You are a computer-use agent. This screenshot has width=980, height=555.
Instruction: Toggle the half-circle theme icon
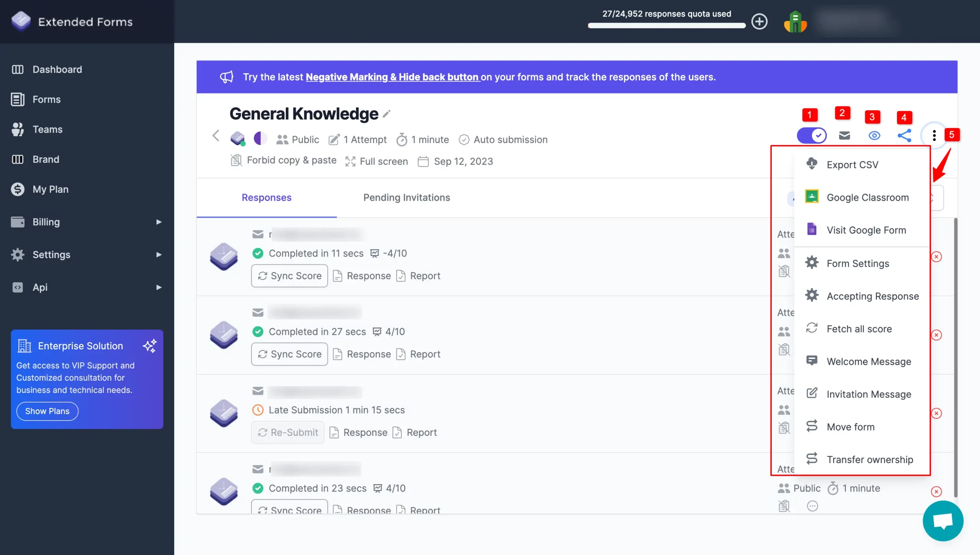[260, 138]
